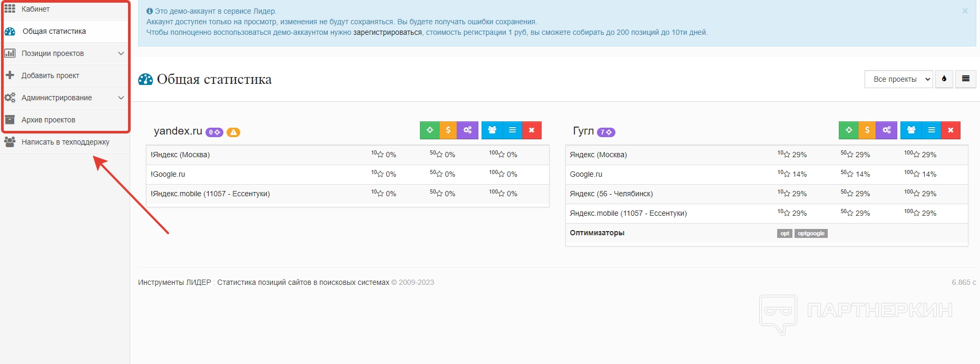Select Добавить проект in sidebar

(51, 75)
